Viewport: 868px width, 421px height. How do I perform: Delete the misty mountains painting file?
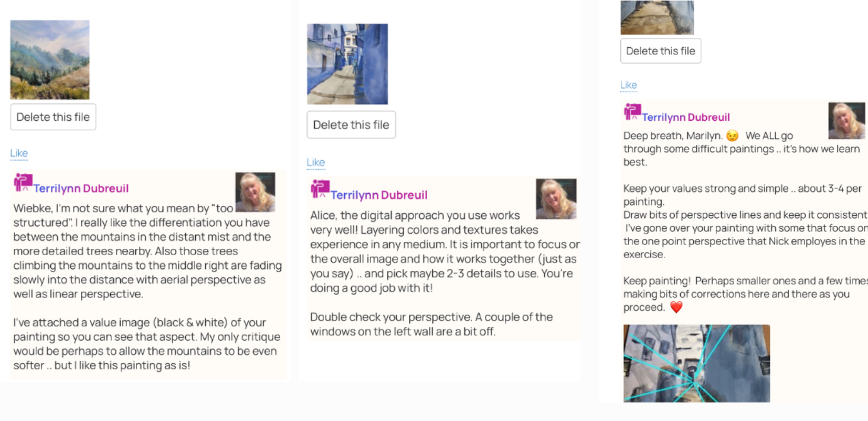tap(53, 117)
